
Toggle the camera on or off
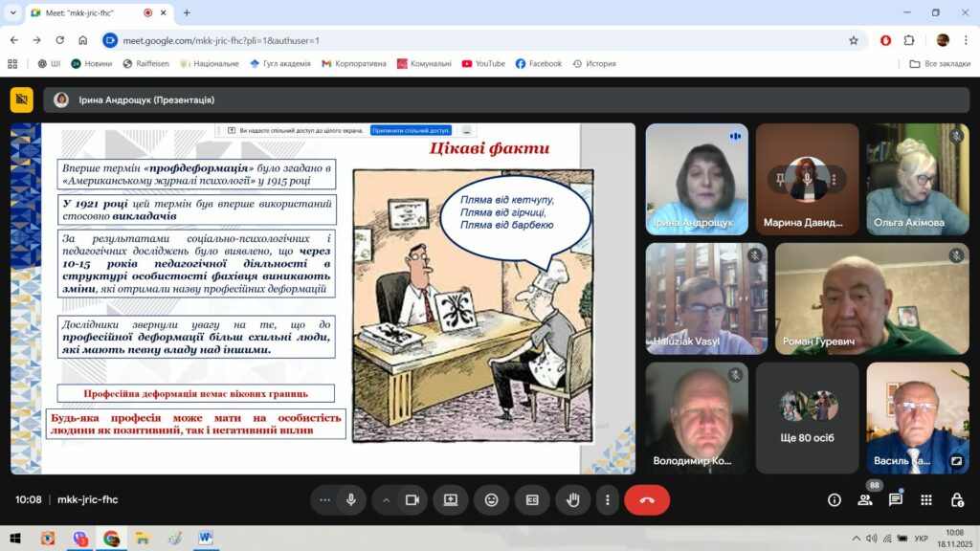[x=412, y=499]
